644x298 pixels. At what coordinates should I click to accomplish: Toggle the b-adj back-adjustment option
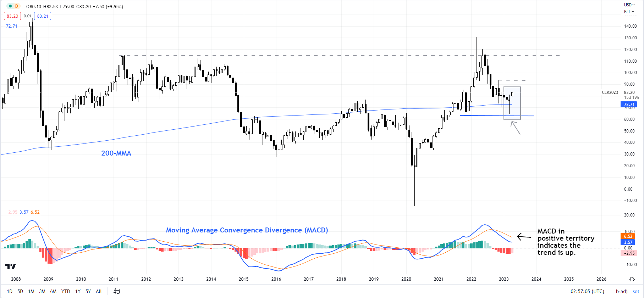pos(622,291)
